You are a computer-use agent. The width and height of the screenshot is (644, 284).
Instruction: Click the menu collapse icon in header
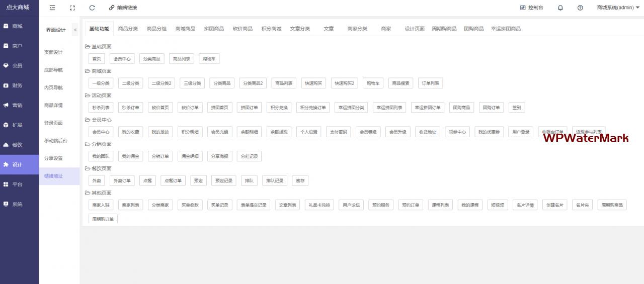[x=52, y=8]
